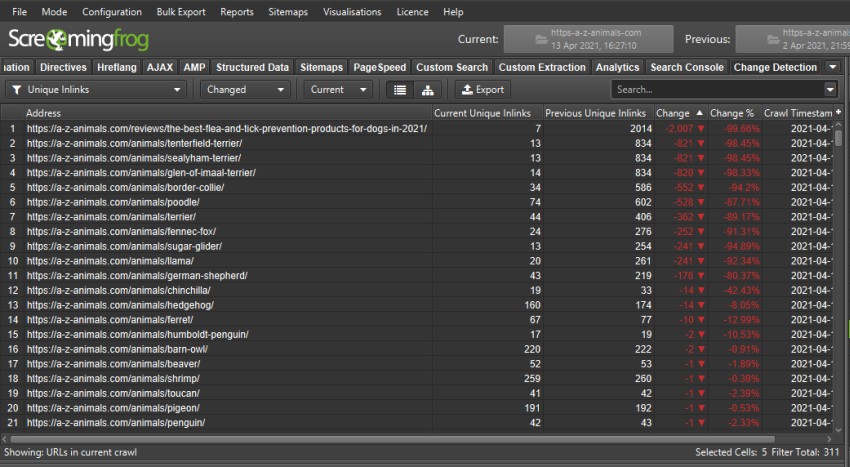Viewport: 850px width, 467px height.
Task: Sort by Change column arrow
Action: click(699, 113)
